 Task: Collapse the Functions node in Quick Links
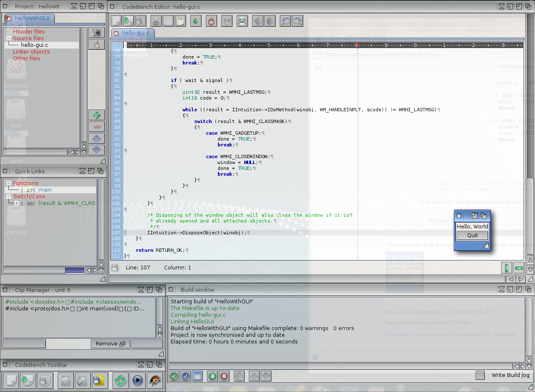pyautogui.click(x=8, y=183)
